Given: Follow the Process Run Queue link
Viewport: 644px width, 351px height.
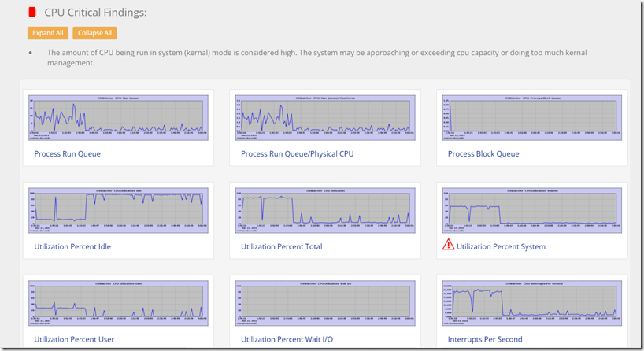Looking at the screenshot, I should point(68,154).
